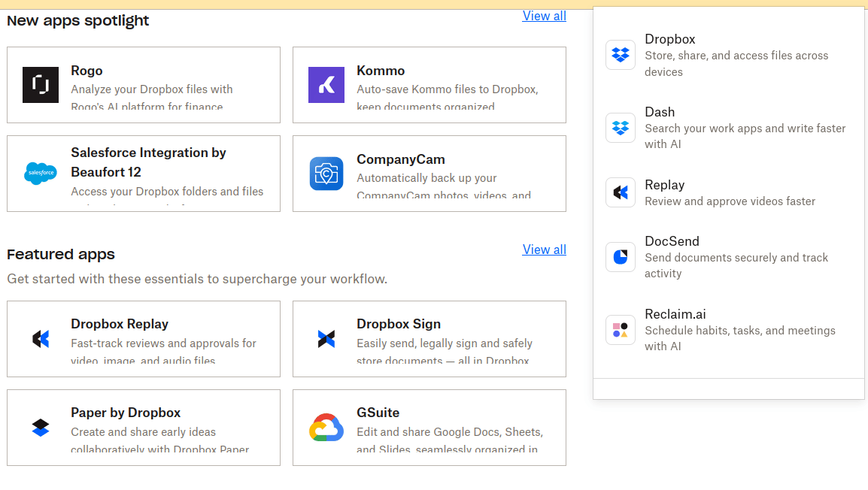This screenshot has height=490, width=868.
Task: Click 'Fast-track reviews and approvals for' text
Action: click(x=163, y=343)
